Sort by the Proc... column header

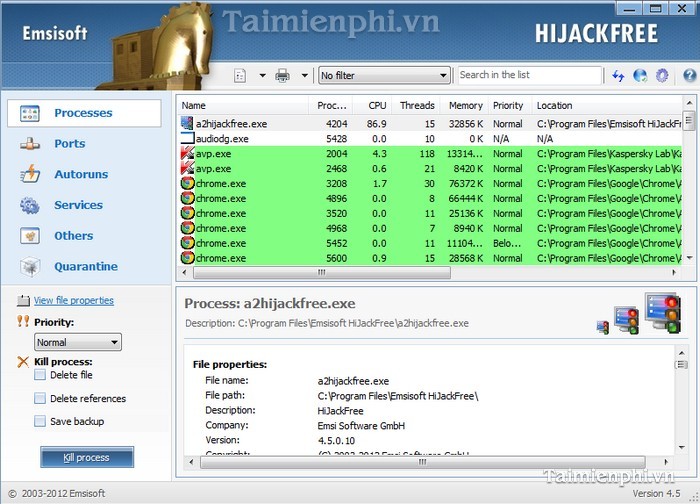tap(331, 106)
